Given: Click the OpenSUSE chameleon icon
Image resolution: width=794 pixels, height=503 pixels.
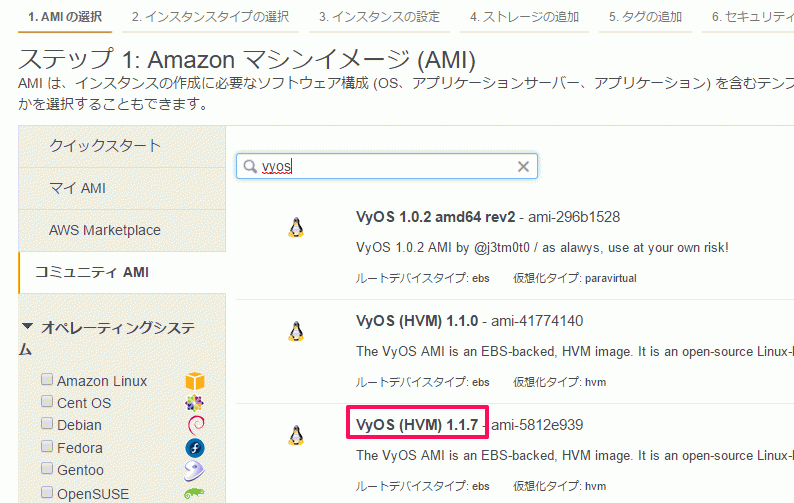Looking at the screenshot, I should pyautogui.click(x=194, y=493).
